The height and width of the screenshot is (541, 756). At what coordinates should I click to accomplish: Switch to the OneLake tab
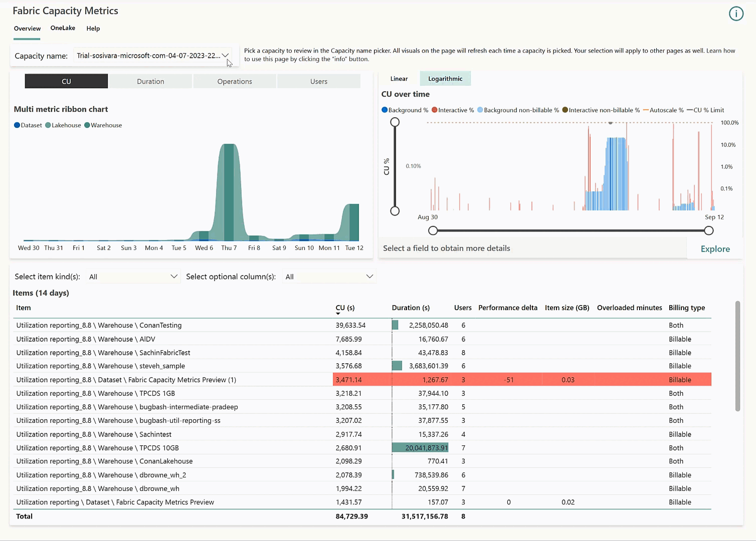[63, 28]
